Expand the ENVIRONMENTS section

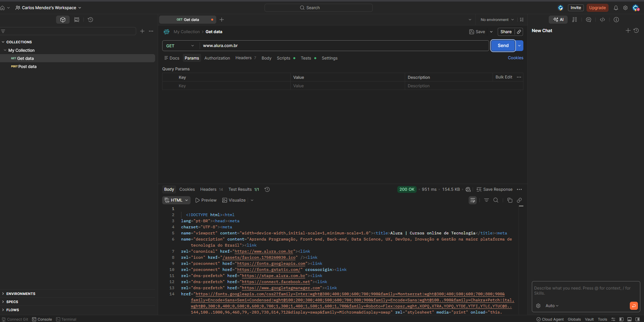coord(21,294)
